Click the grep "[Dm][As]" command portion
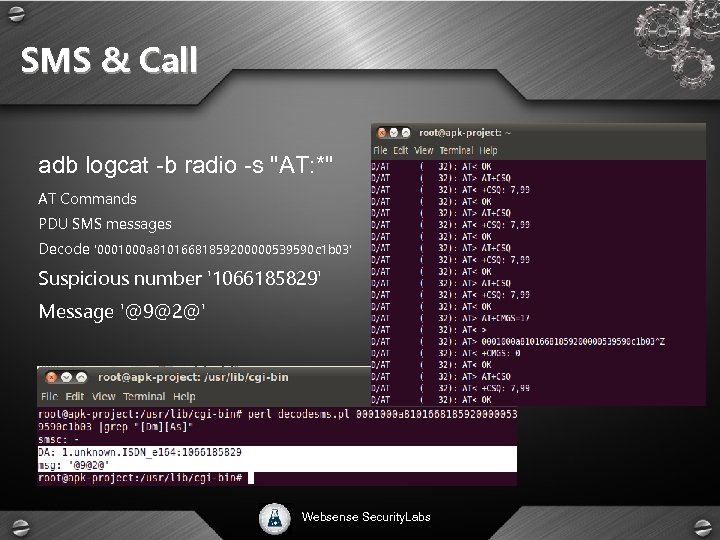Image resolution: width=720 pixels, height=540 pixels. point(146,427)
